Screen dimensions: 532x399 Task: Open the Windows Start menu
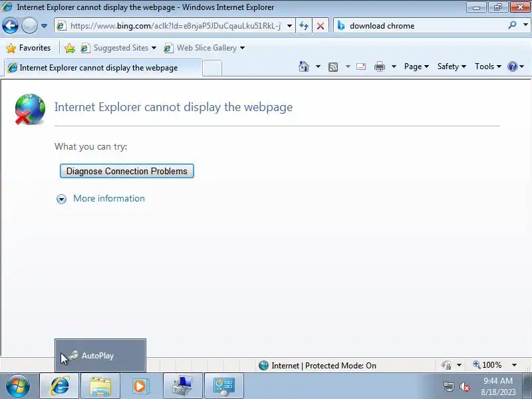point(17,386)
